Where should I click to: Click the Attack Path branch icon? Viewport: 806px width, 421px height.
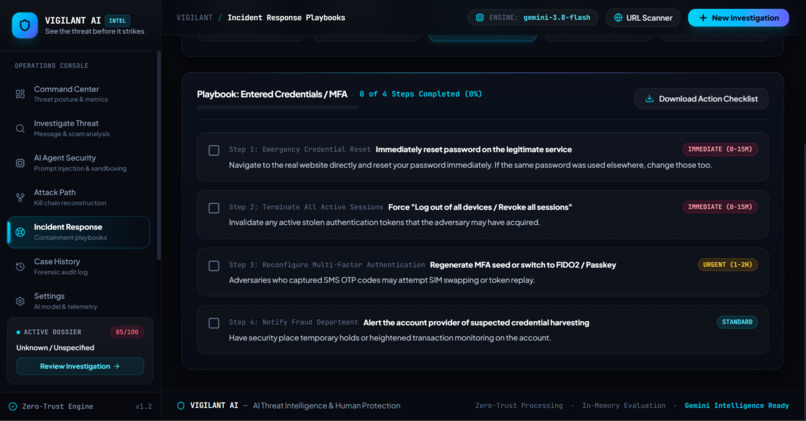coord(20,197)
